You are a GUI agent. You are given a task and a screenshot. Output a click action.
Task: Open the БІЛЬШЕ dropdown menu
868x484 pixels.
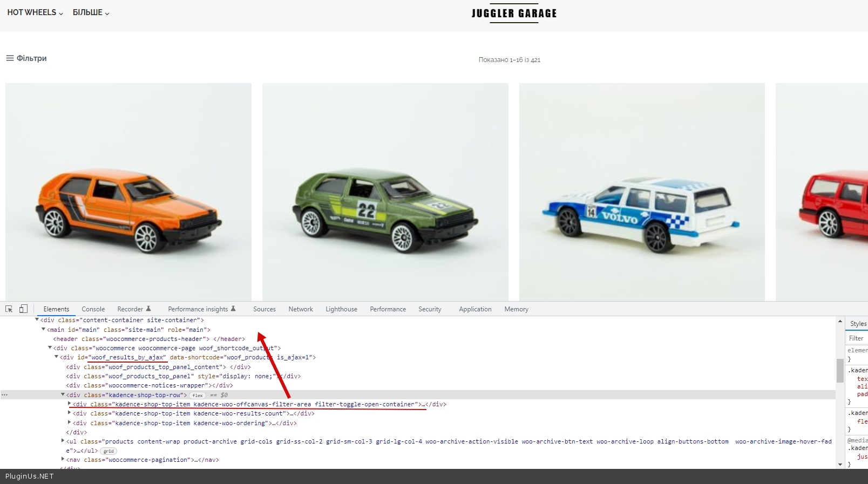pos(91,12)
